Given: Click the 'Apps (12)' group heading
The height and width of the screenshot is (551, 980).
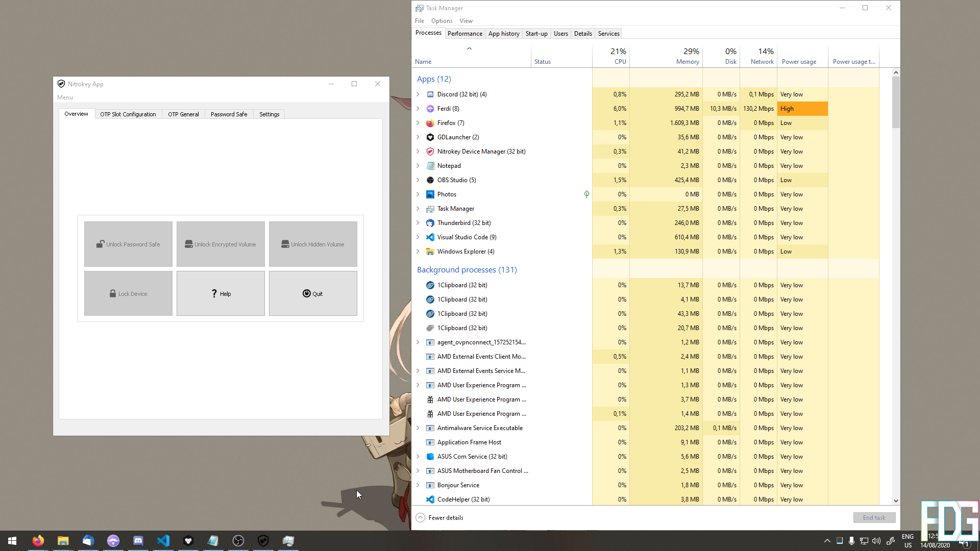Looking at the screenshot, I should click(x=434, y=79).
